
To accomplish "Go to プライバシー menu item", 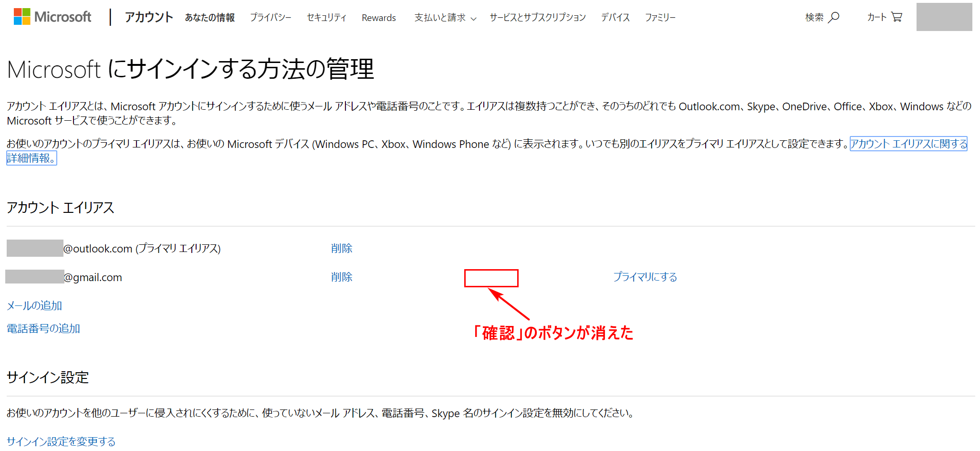I will [271, 18].
